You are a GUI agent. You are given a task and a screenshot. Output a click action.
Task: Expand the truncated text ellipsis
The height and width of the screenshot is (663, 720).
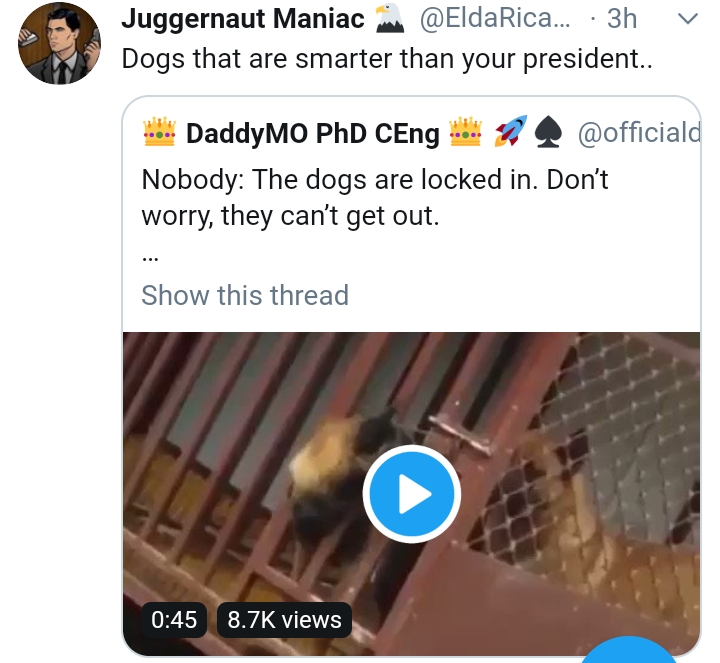150,256
